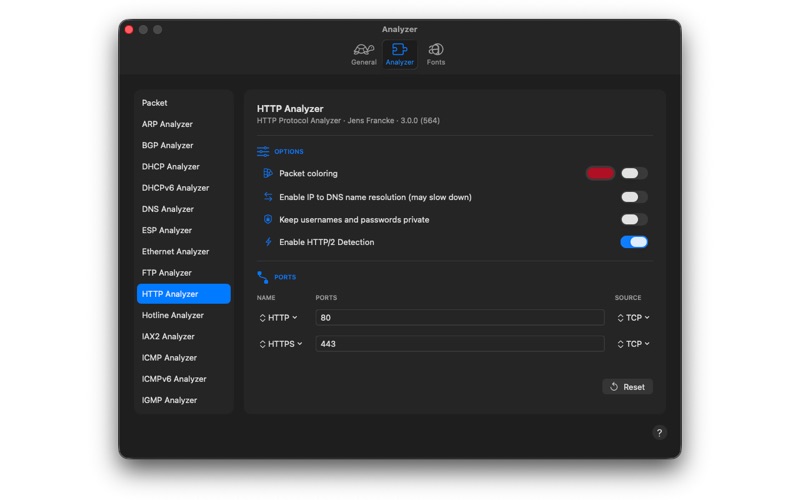Click the ports field containing 443
Screen dimensions: 800x500
click(x=460, y=343)
